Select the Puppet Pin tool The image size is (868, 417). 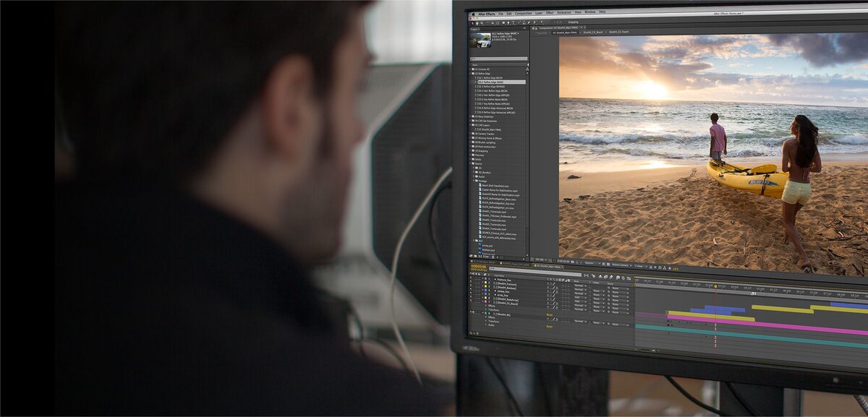pos(542,23)
